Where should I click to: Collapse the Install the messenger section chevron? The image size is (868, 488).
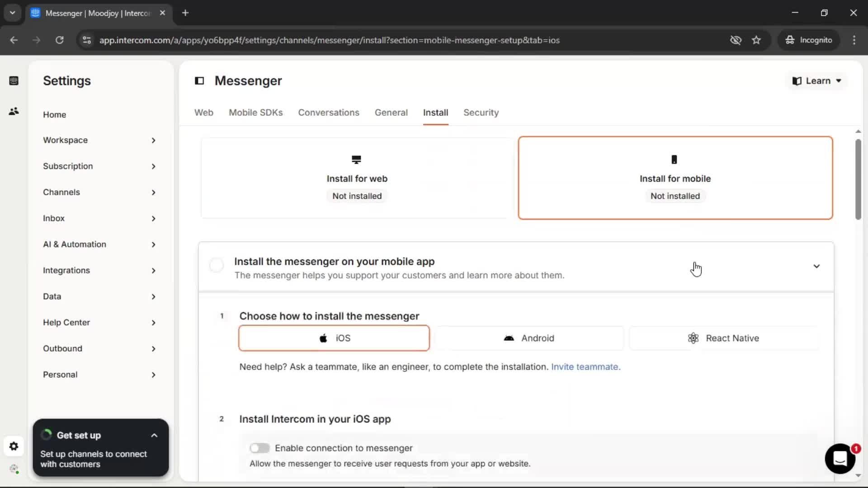[x=816, y=267]
